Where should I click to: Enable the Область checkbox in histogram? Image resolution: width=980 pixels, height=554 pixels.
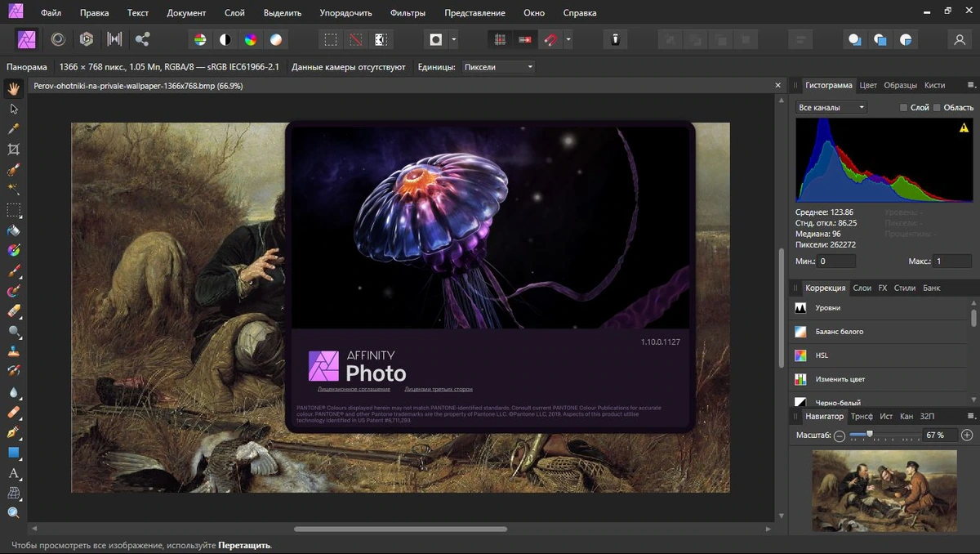(x=937, y=107)
